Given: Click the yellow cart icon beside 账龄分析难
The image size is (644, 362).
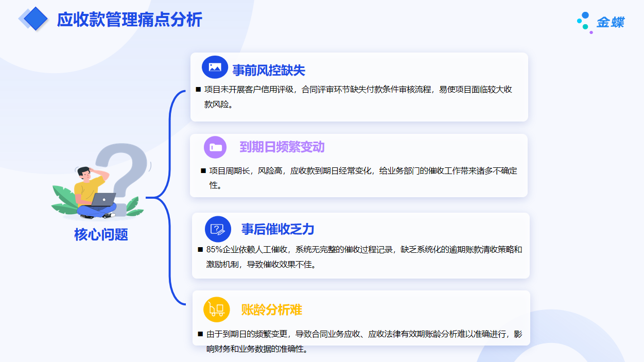Looking at the screenshot, I should [217, 309].
